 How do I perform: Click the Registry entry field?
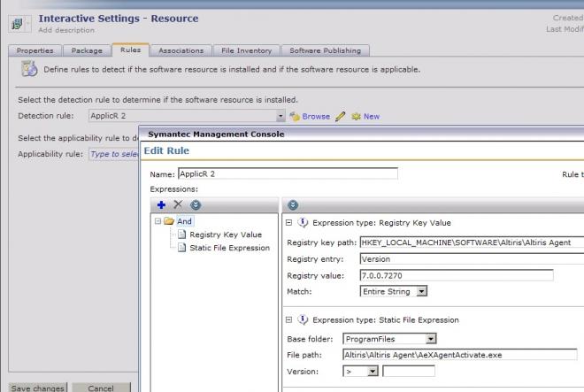[472, 259]
